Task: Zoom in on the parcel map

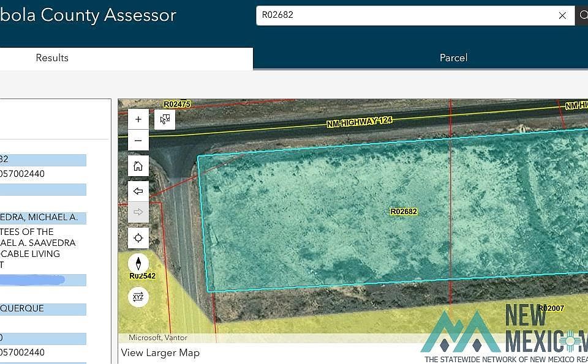Action: [x=138, y=119]
